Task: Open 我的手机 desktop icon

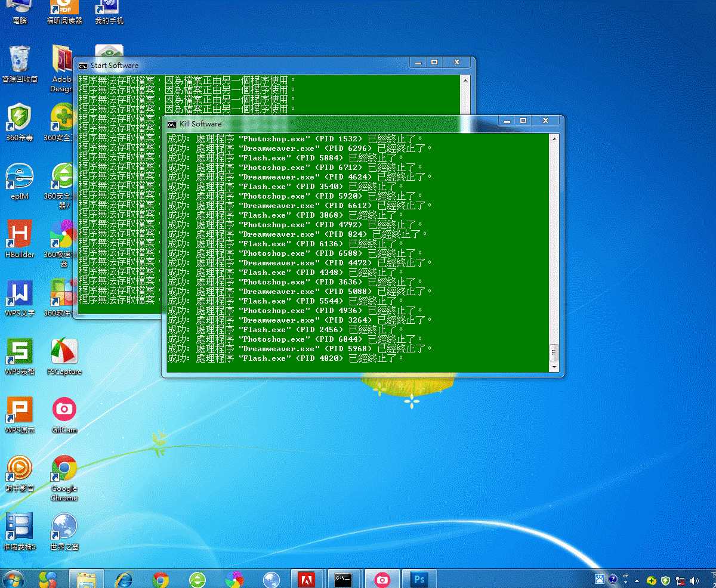Action: [x=109, y=12]
